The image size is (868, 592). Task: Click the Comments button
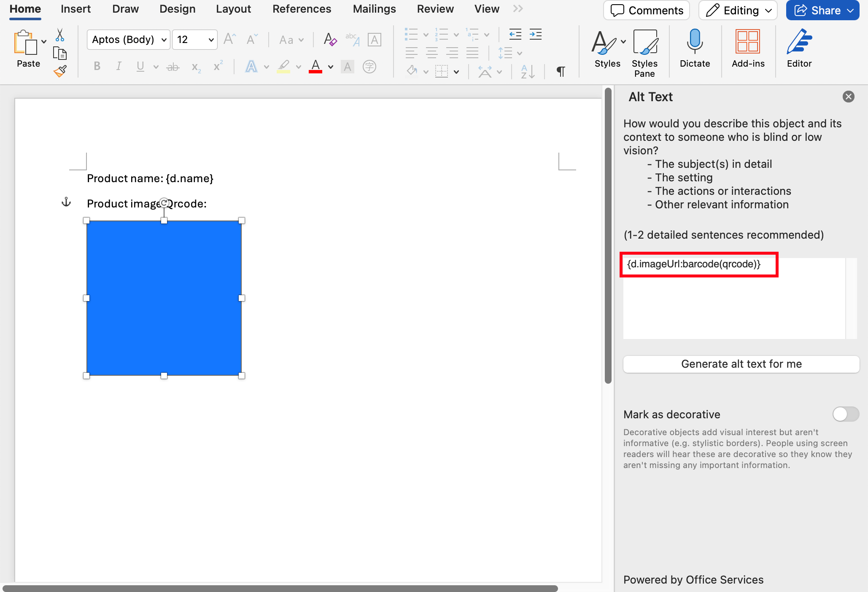(647, 11)
